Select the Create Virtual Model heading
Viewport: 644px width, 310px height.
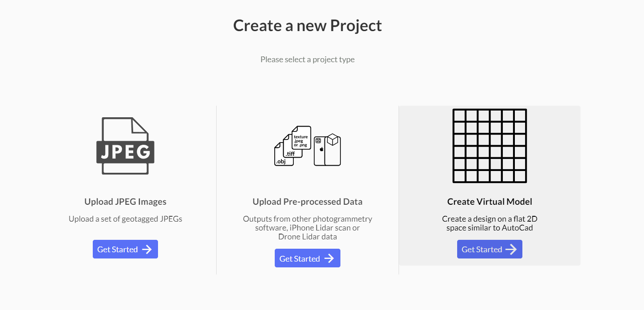pos(490,202)
